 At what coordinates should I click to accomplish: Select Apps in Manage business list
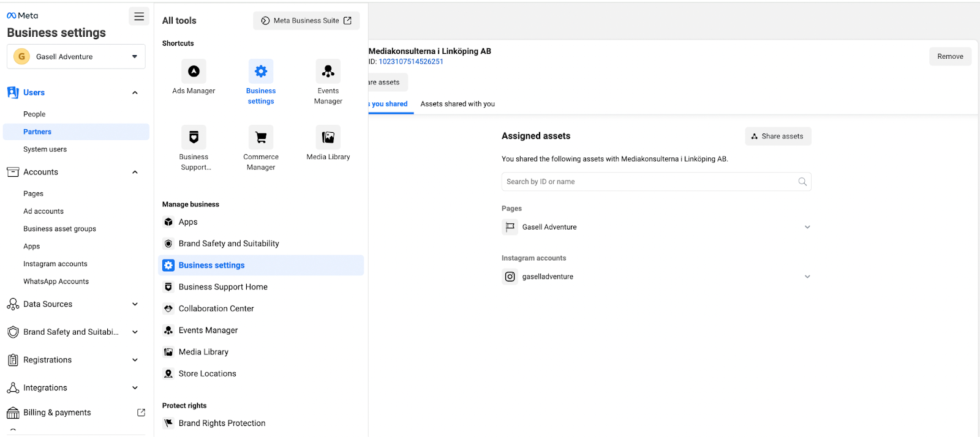pyautogui.click(x=261, y=222)
